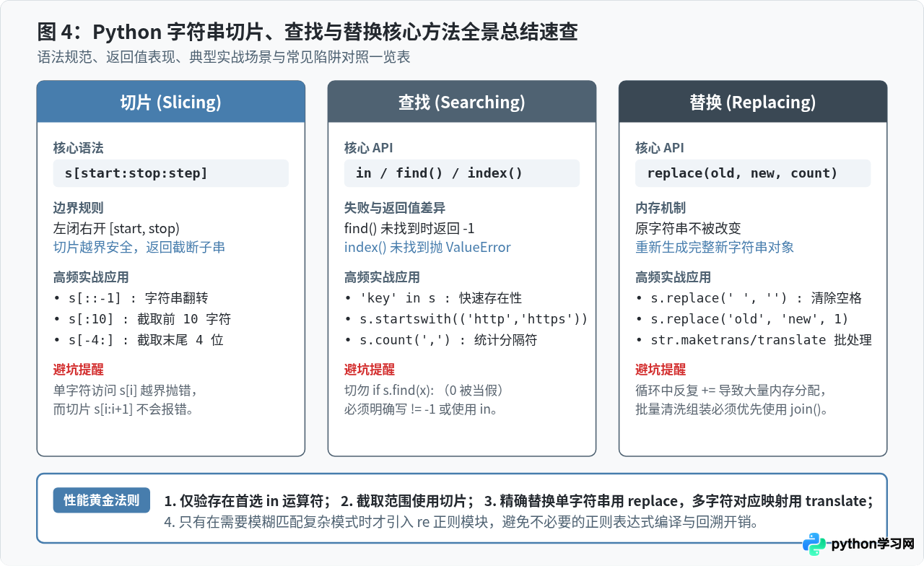Click the blue text "切片越界安全，返回截断子串"
This screenshot has height=566, width=924.
click(139, 247)
